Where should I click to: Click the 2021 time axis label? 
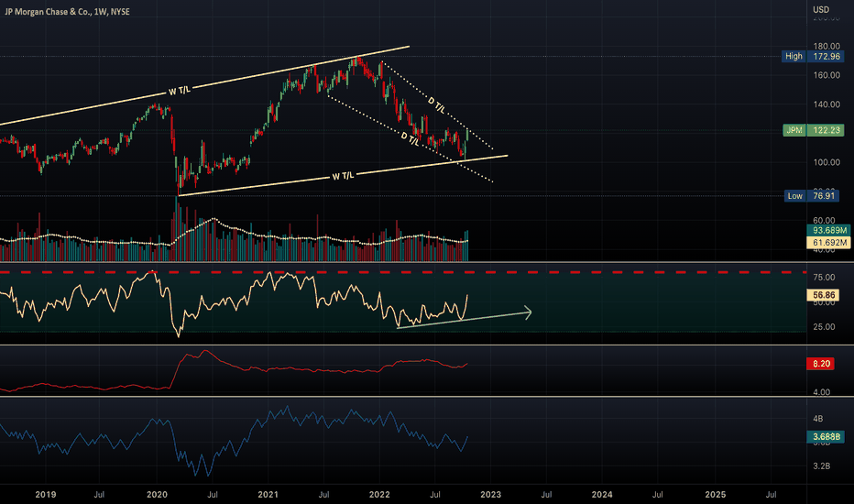pyautogui.click(x=268, y=495)
